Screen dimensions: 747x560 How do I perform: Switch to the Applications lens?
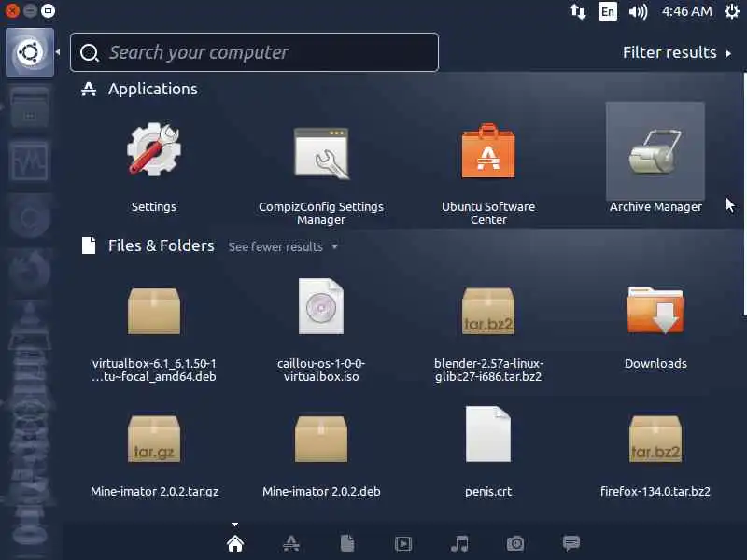pyautogui.click(x=291, y=543)
